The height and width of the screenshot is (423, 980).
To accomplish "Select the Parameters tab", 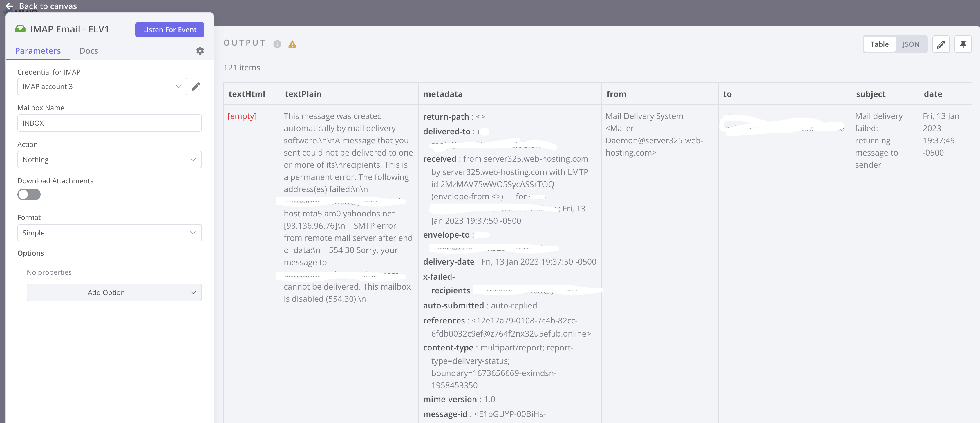I will point(38,50).
